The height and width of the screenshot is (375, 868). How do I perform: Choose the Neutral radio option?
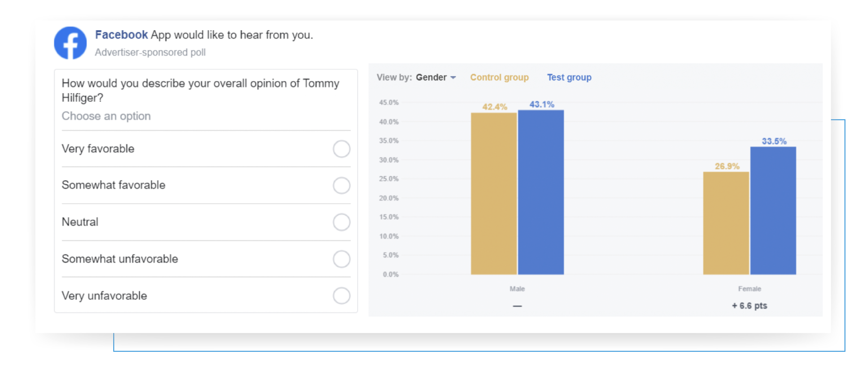click(341, 222)
